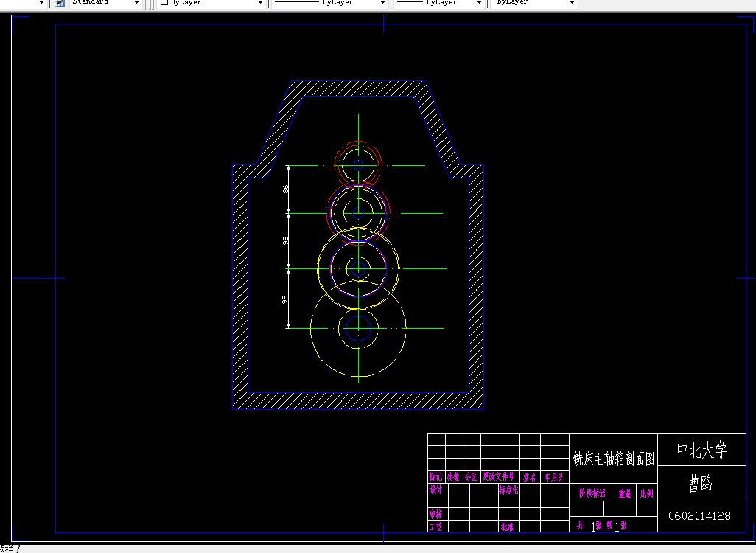The height and width of the screenshot is (553, 756).
Task: Select the 共1张 第1张 sheet count text
Action: [602, 526]
